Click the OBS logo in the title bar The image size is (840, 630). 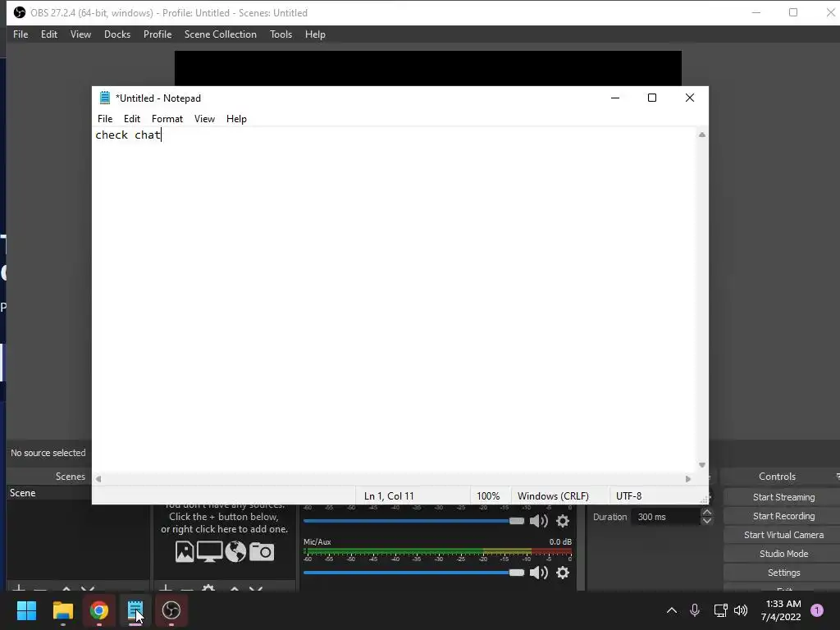click(20, 12)
